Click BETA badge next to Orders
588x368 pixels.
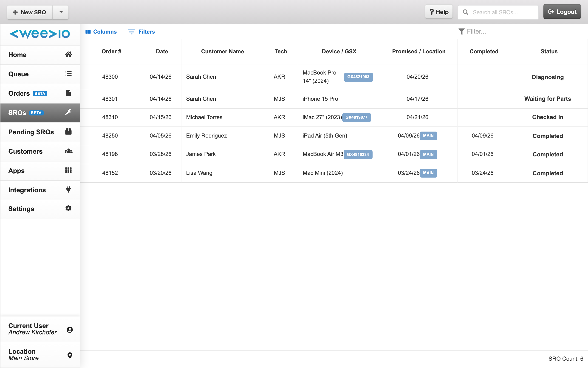40,93
